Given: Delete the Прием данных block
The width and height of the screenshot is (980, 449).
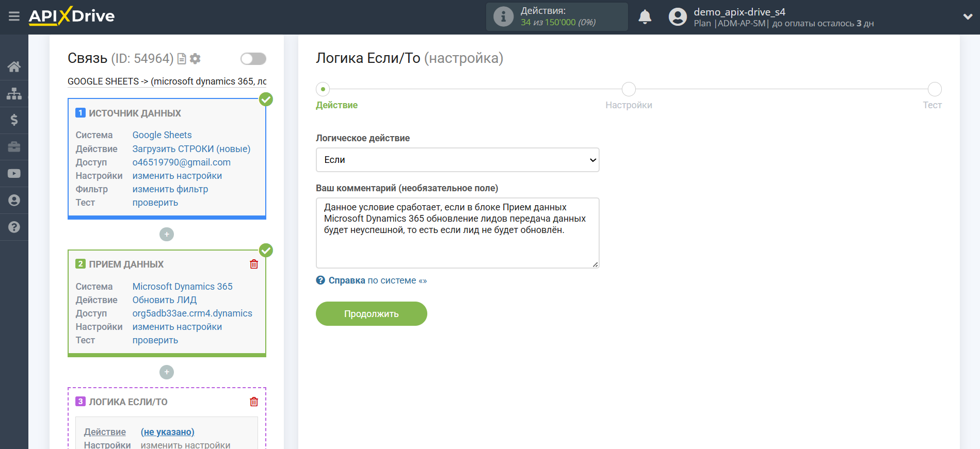Looking at the screenshot, I should click(254, 264).
